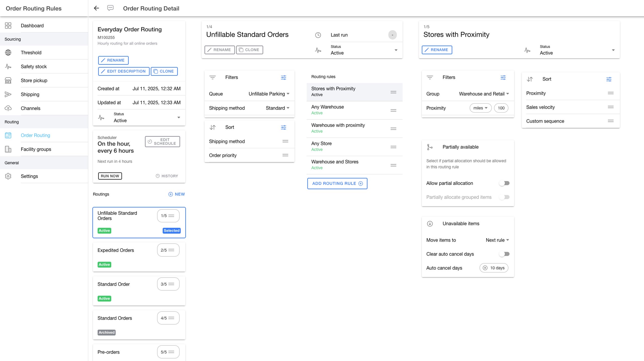
Task: Click RUN NOW button
Action: (x=110, y=176)
